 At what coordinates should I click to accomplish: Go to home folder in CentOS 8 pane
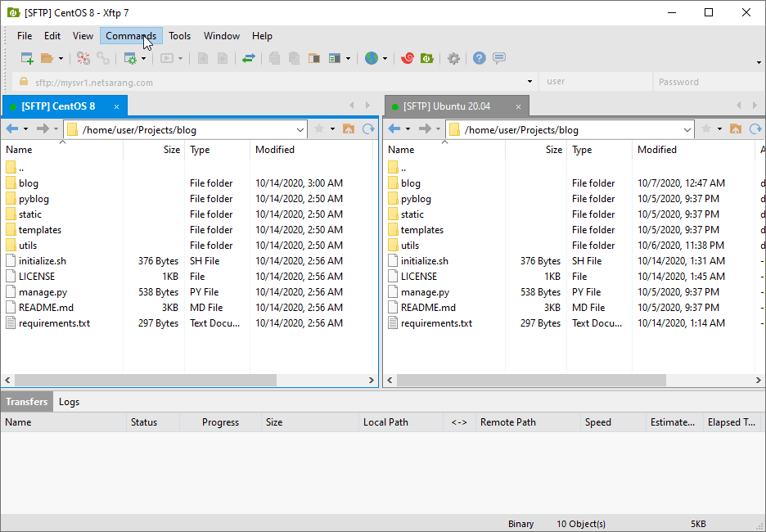pos(349,129)
